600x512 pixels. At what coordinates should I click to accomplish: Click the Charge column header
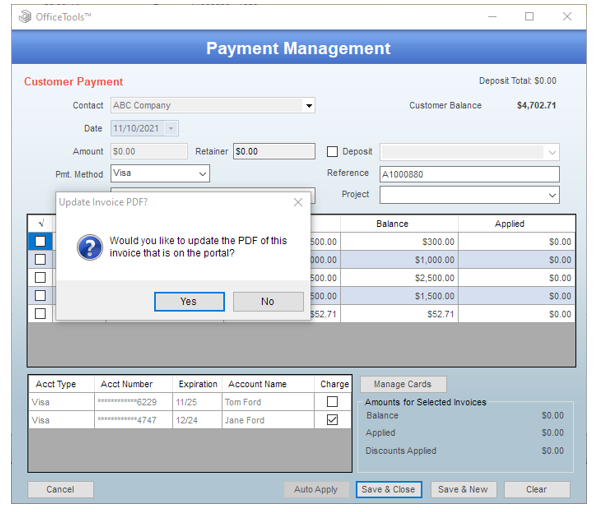tap(333, 384)
